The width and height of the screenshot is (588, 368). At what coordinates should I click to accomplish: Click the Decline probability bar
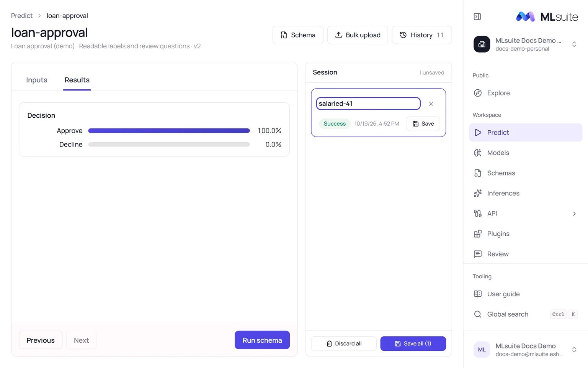coord(169,145)
